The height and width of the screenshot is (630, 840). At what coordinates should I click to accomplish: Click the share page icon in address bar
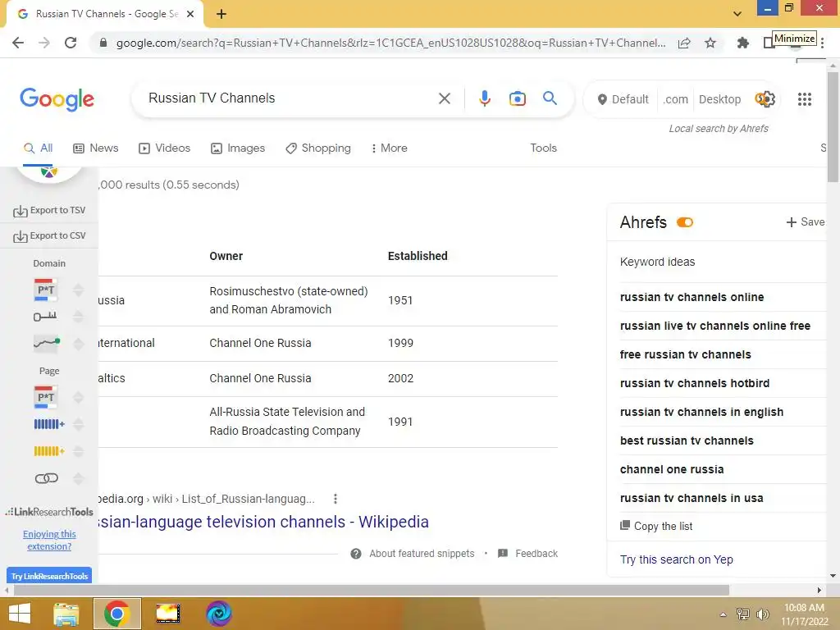coord(683,43)
